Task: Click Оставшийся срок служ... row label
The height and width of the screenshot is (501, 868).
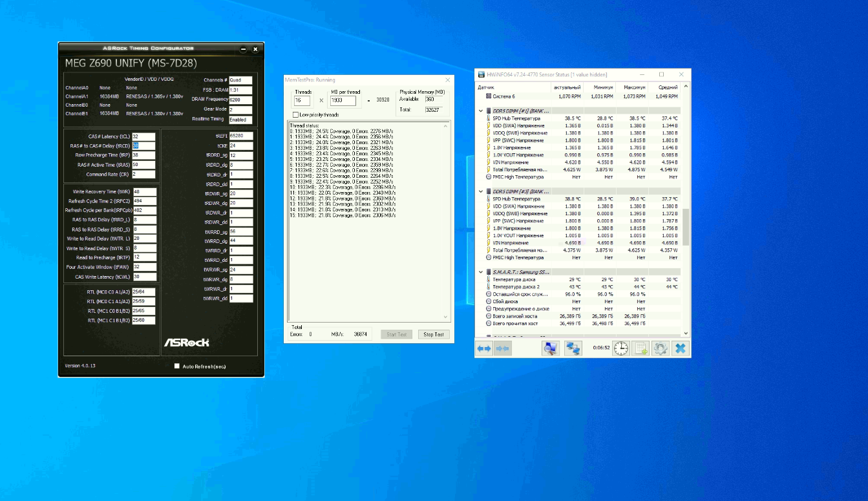Action: click(x=520, y=294)
